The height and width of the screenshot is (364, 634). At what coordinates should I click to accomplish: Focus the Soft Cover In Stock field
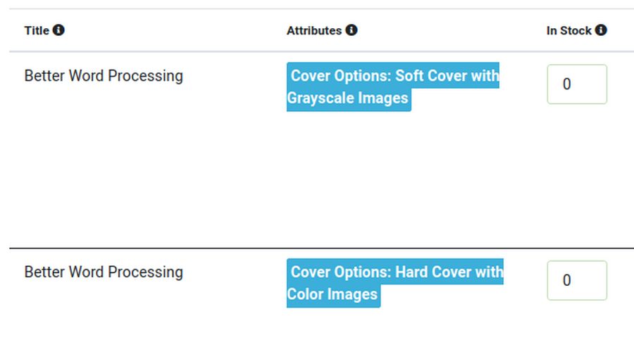577,84
